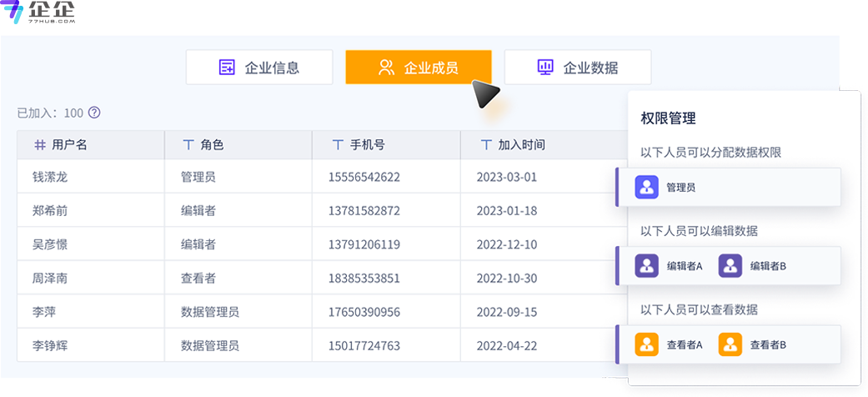Click the orange 查看者A avatar icon
This screenshot has height=397, width=868.
click(x=647, y=344)
